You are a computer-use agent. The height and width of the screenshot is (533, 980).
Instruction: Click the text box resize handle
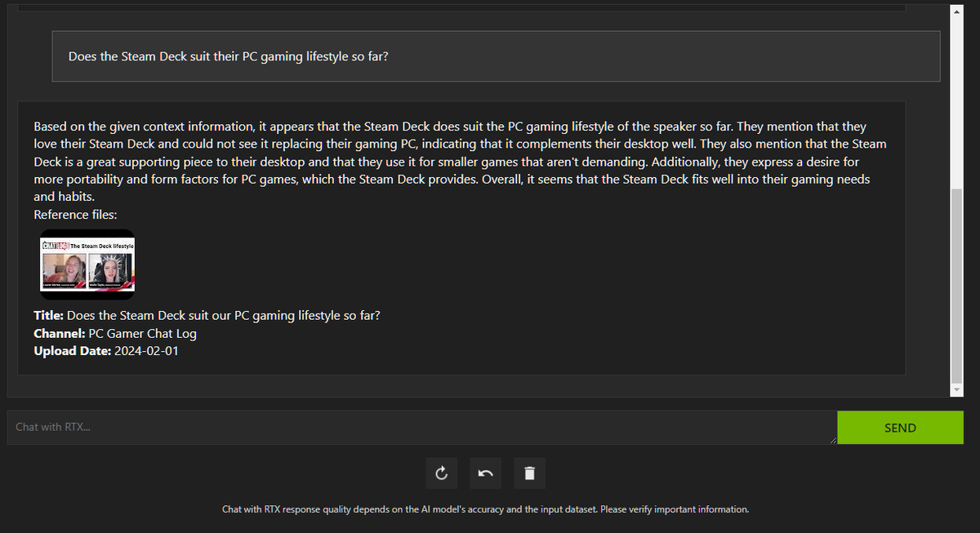point(832,440)
